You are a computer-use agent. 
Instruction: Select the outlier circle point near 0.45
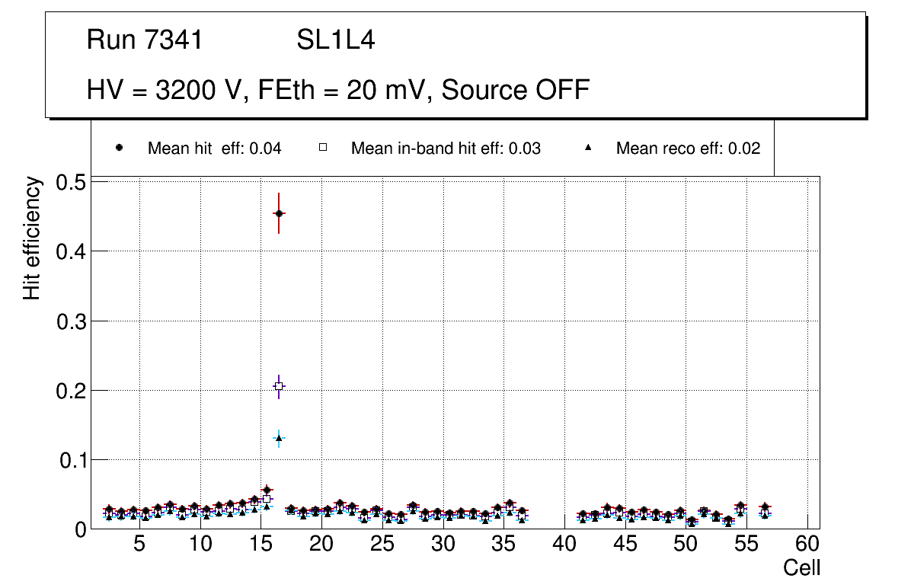279,214
